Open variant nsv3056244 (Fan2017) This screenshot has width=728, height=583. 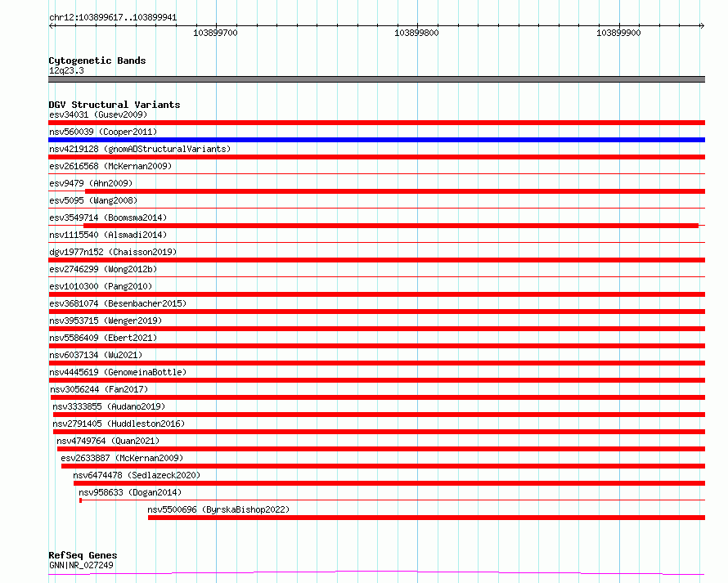click(x=99, y=389)
